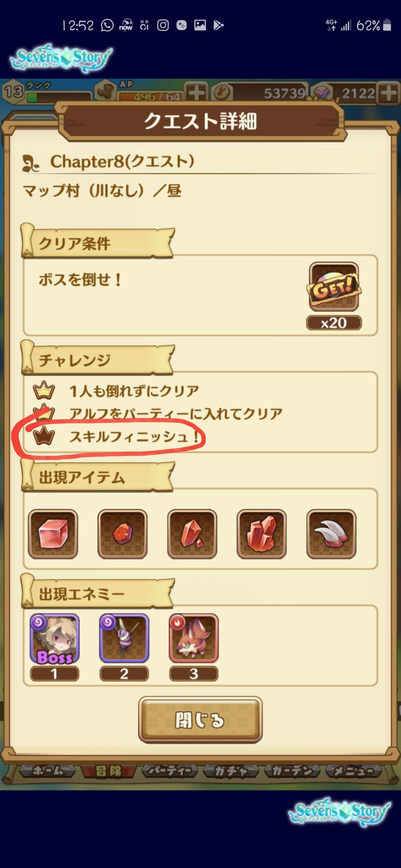
Task: Open the purple flower enemy icon
Action: coord(124,638)
